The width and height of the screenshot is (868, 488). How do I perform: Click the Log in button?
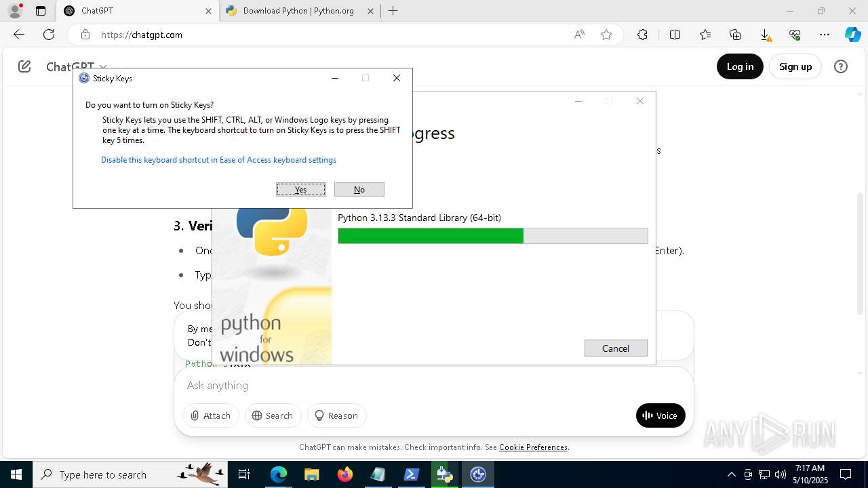[740, 66]
